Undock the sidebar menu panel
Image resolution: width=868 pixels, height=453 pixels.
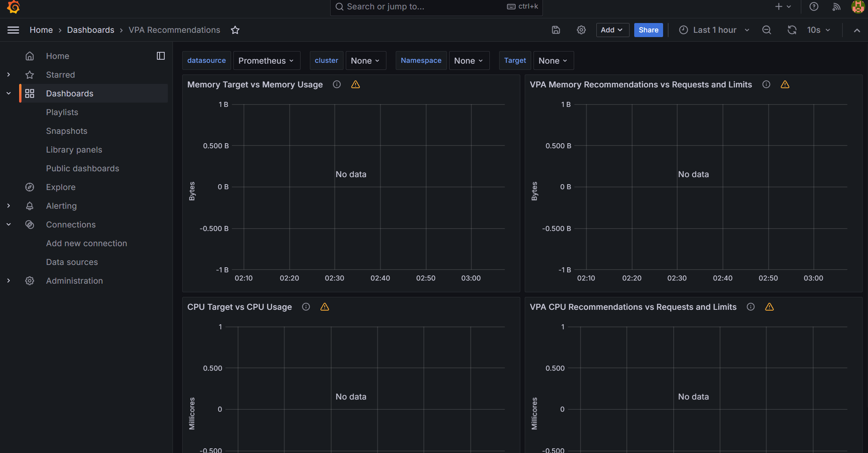pyautogui.click(x=160, y=56)
